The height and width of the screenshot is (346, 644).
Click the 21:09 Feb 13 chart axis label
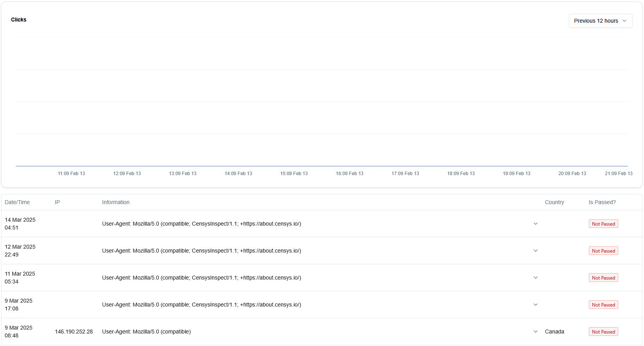(x=618, y=174)
